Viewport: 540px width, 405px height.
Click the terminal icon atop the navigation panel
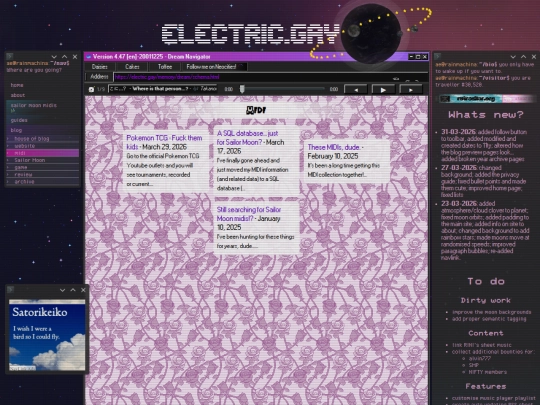click(10, 56)
